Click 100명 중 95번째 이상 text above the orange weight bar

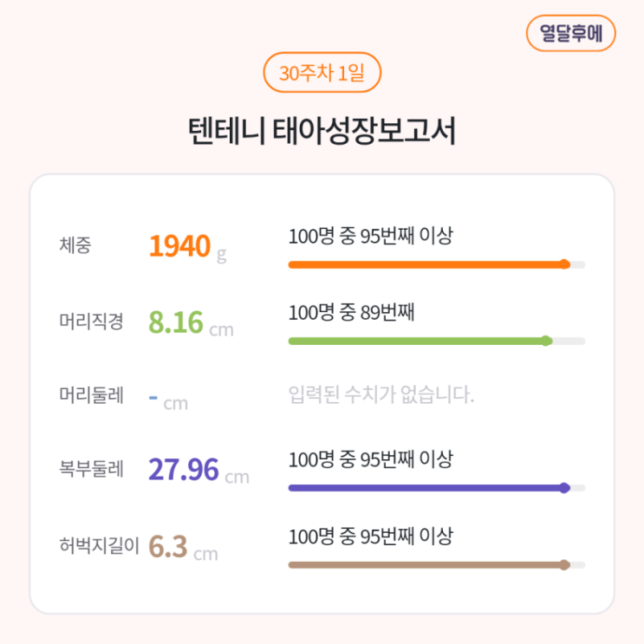coord(370,237)
